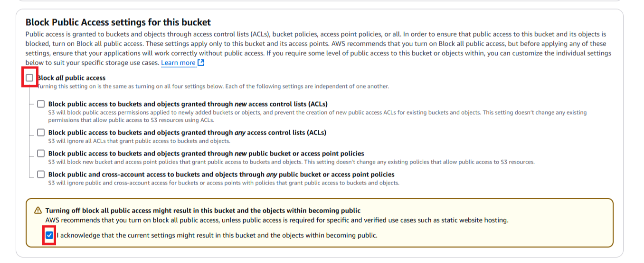This screenshot has height=263, width=644.
Task: Uncheck the acknowledge current settings checkbox
Action: pos(49,235)
